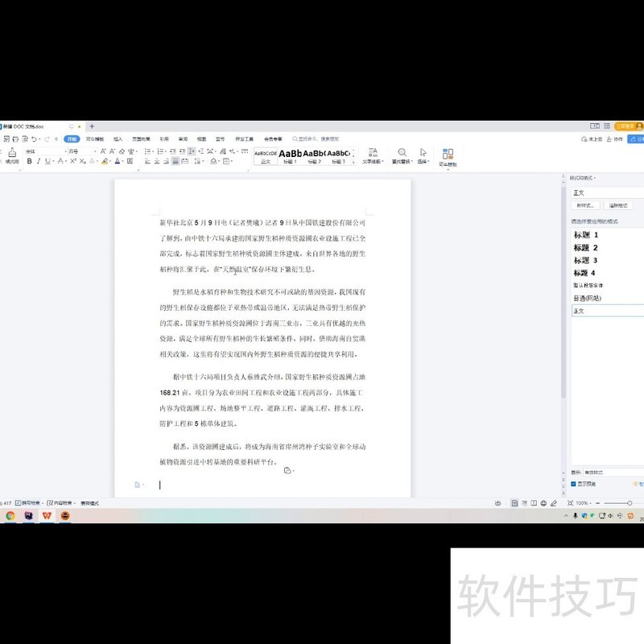Click the increase indent icon

pos(182,151)
